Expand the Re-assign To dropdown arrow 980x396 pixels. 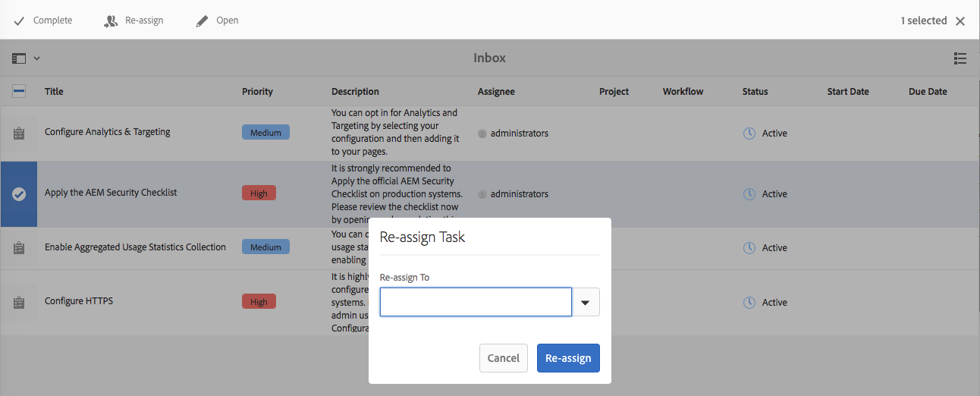(x=585, y=302)
